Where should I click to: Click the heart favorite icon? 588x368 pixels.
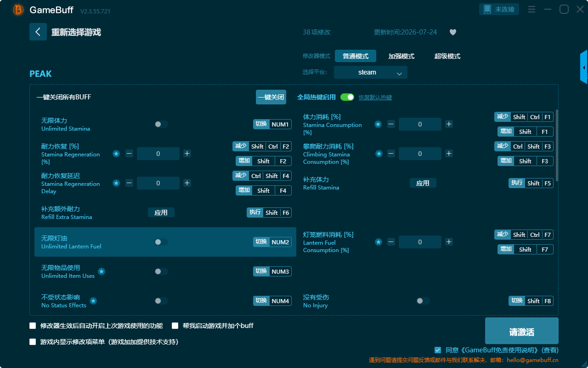(x=453, y=32)
